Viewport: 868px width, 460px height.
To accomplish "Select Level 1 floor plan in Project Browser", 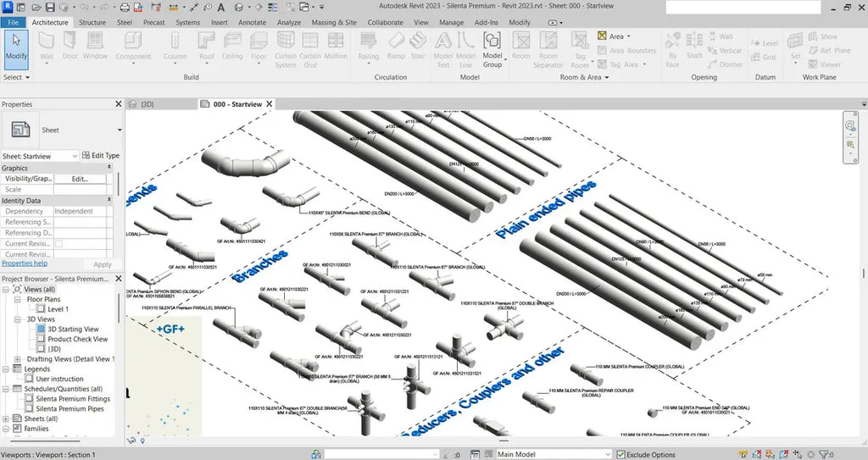I will point(58,309).
